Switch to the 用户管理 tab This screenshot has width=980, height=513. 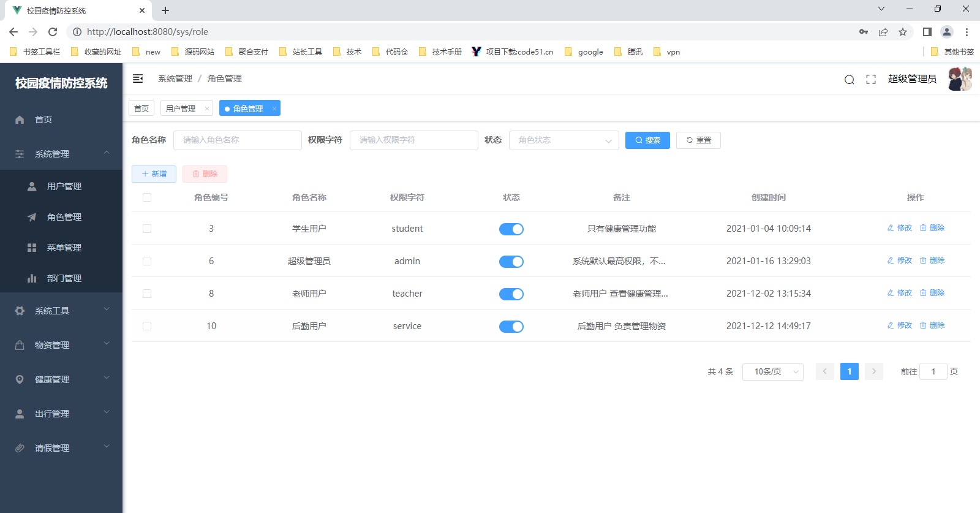click(181, 108)
